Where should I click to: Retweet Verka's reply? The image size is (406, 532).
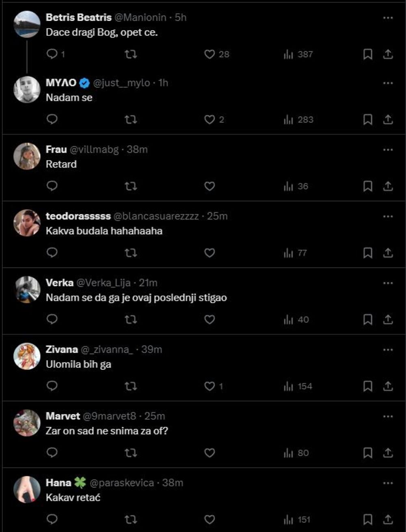(130, 320)
